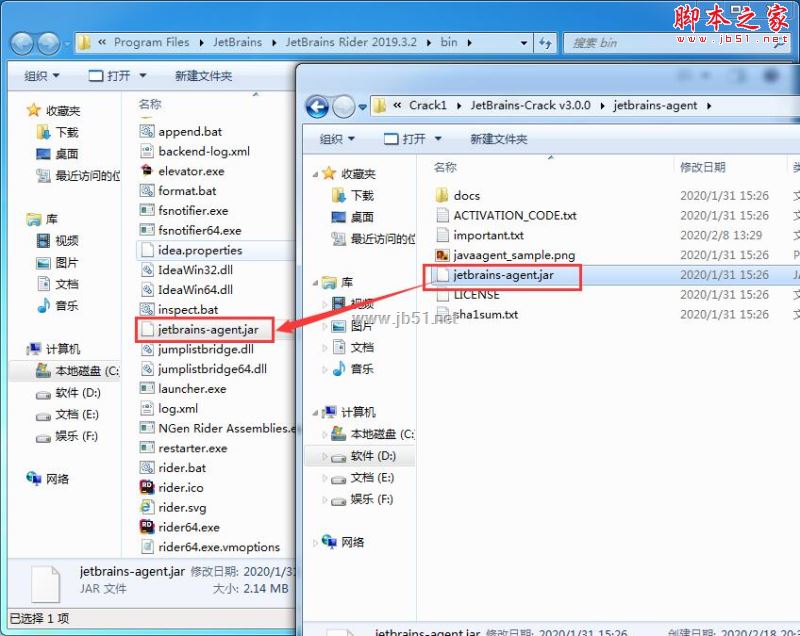Click the Music library icon in the front window

(339, 368)
